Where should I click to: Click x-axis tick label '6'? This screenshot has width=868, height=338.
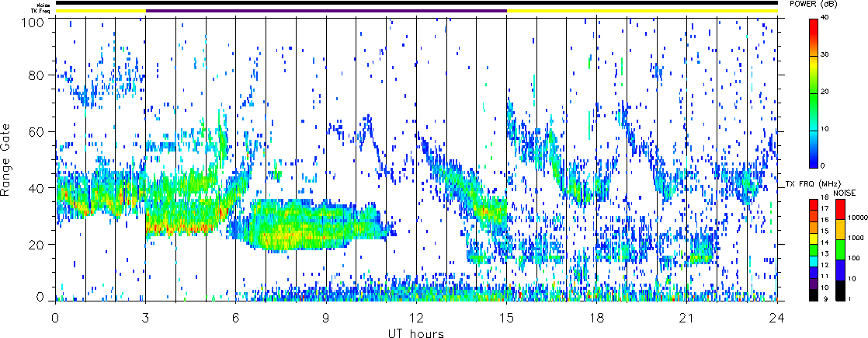click(236, 318)
